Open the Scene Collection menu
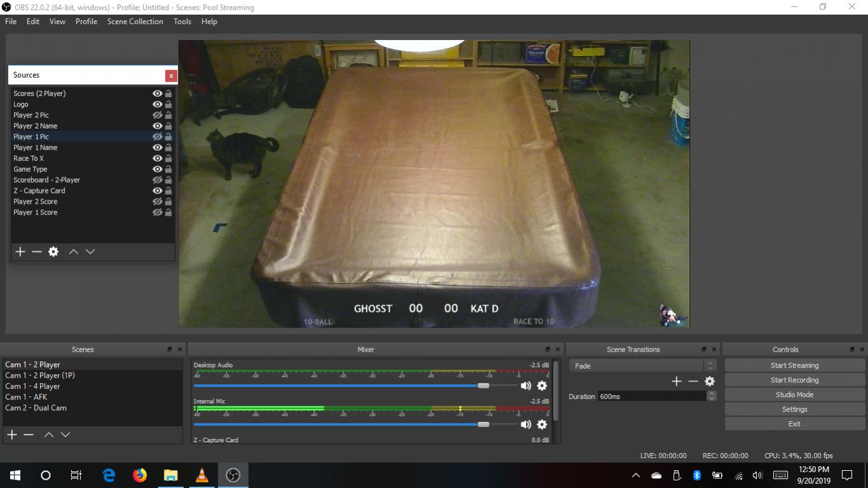This screenshot has height=488, width=868. 135,22
